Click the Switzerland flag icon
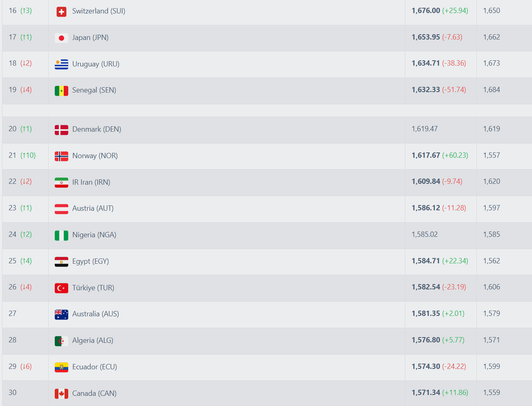532x406 pixels. pyautogui.click(x=61, y=12)
